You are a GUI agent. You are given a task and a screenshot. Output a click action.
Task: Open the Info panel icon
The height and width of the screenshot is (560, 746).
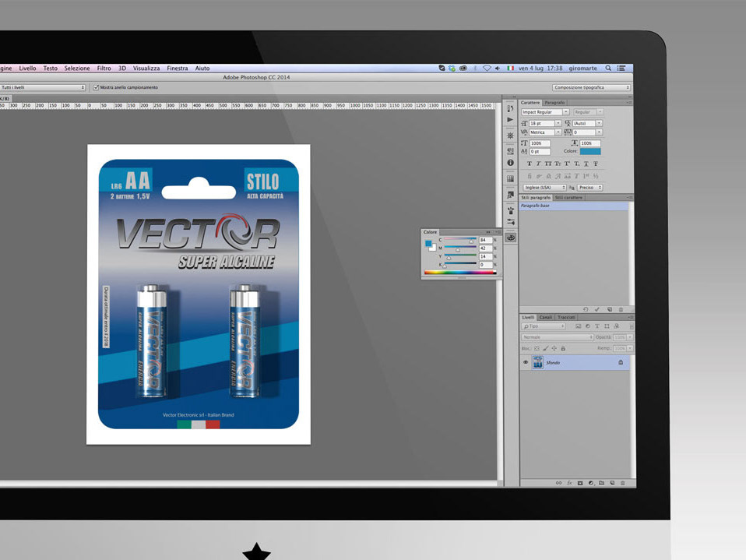click(x=511, y=163)
